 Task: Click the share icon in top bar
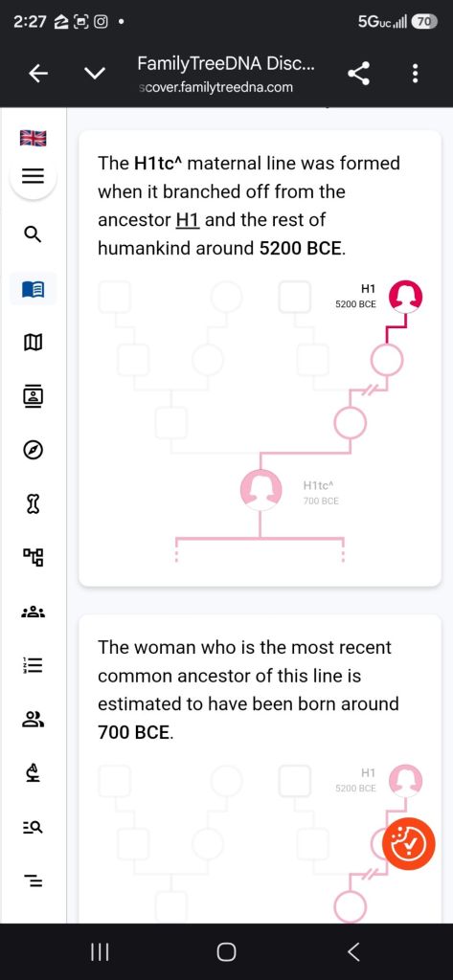click(x=358, y=75)
